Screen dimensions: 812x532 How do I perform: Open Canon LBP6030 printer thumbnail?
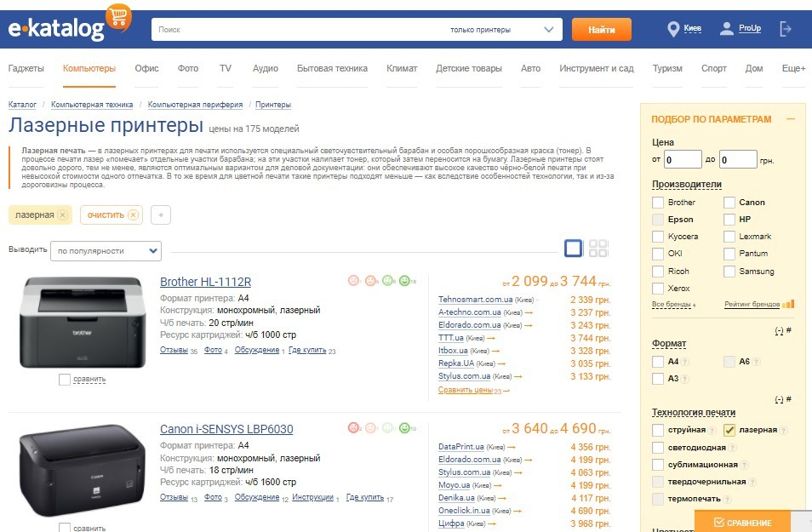pos(83,471)
